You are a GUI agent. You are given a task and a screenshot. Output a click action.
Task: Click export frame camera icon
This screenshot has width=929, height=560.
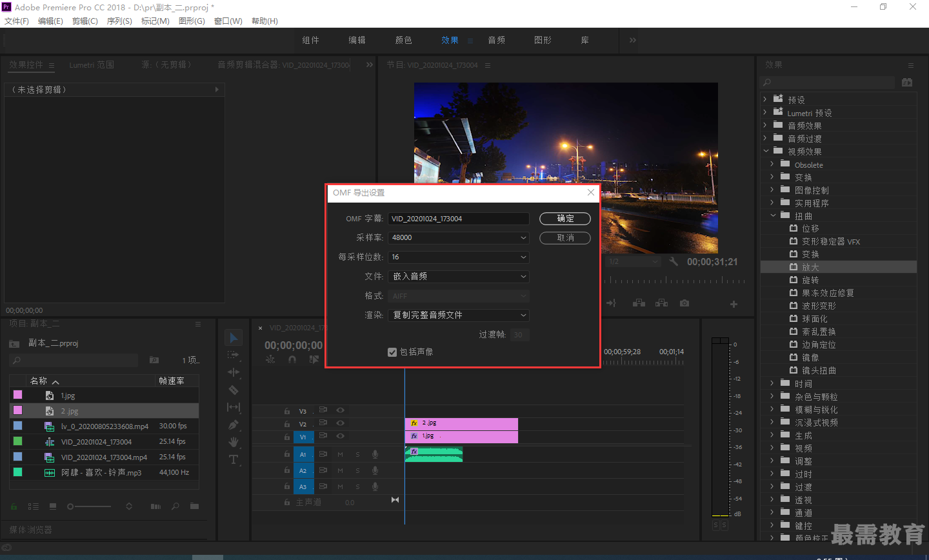click(684, 303)
